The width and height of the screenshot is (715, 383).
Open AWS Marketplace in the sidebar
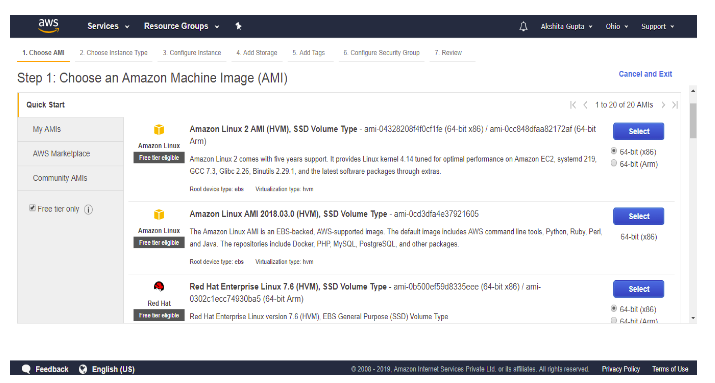[71, 154]
